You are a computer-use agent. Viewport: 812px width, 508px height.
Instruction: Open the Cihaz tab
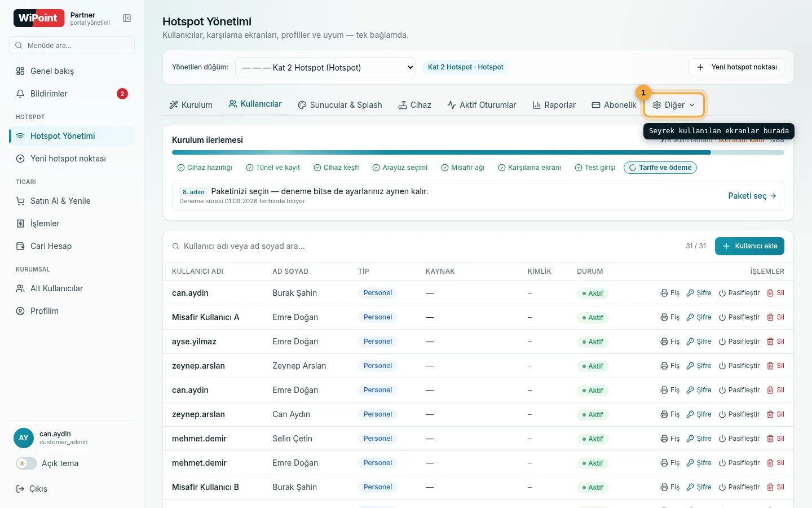click(414, 105)
